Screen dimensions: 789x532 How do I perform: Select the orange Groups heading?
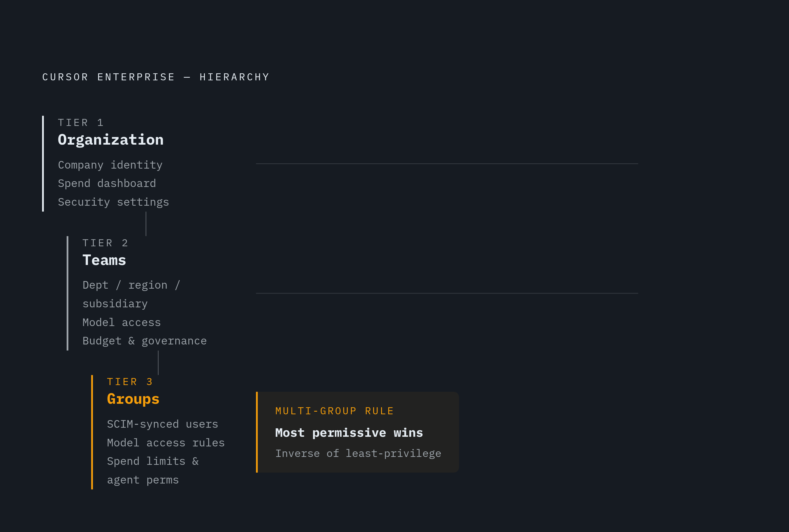point(133,399)
